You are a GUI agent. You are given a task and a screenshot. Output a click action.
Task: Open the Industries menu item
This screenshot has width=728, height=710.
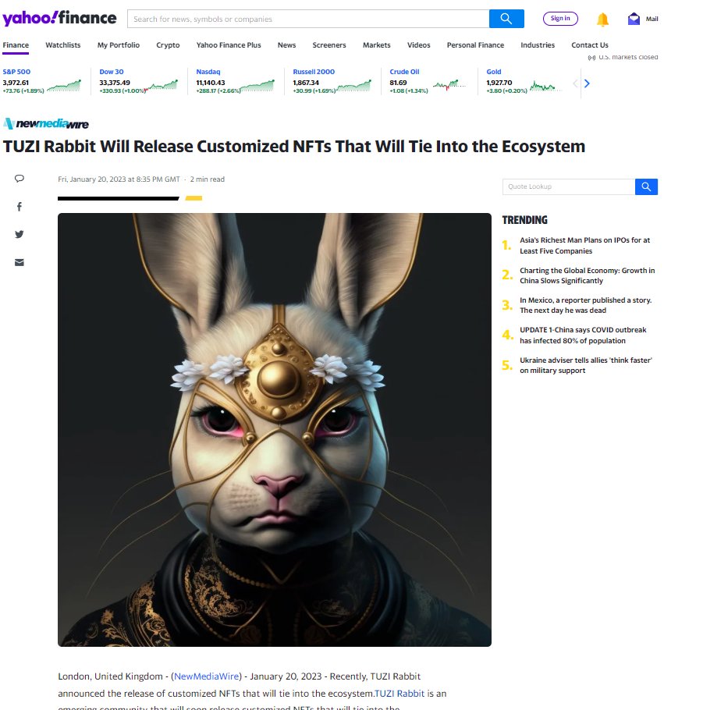click(538, 45)
